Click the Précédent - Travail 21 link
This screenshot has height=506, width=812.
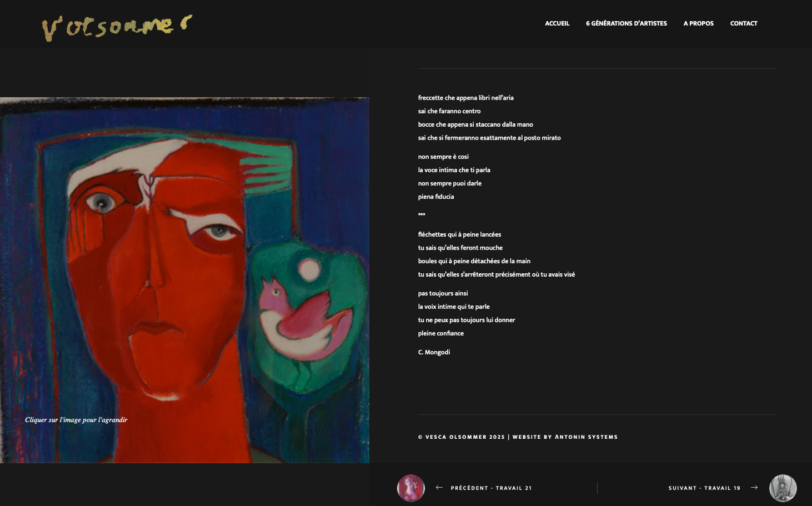(491, 488)
